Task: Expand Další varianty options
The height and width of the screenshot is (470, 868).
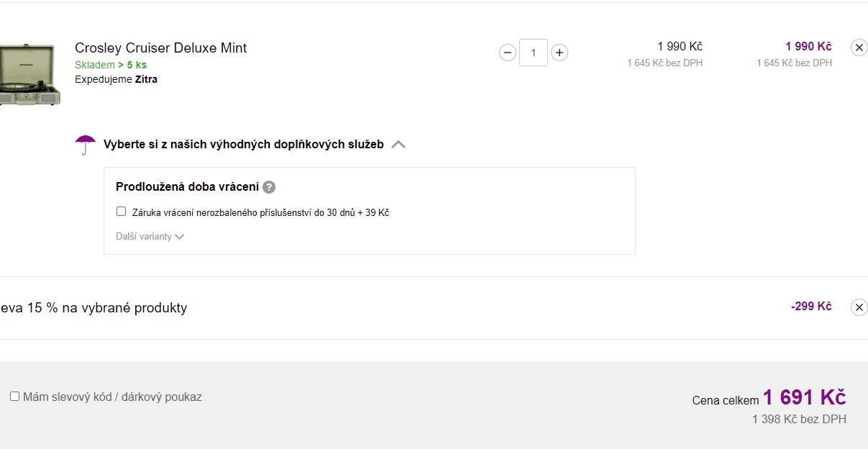Action: (150, 236)
